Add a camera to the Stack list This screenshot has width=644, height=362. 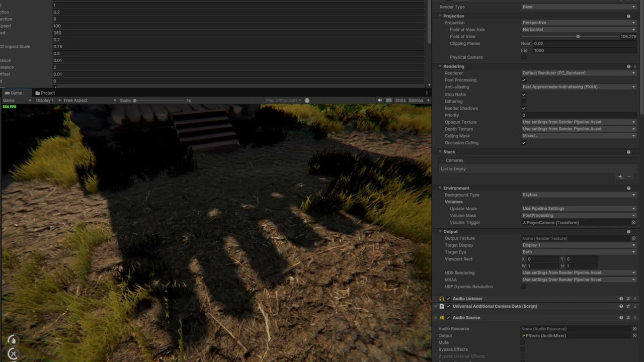pos(620,176)
